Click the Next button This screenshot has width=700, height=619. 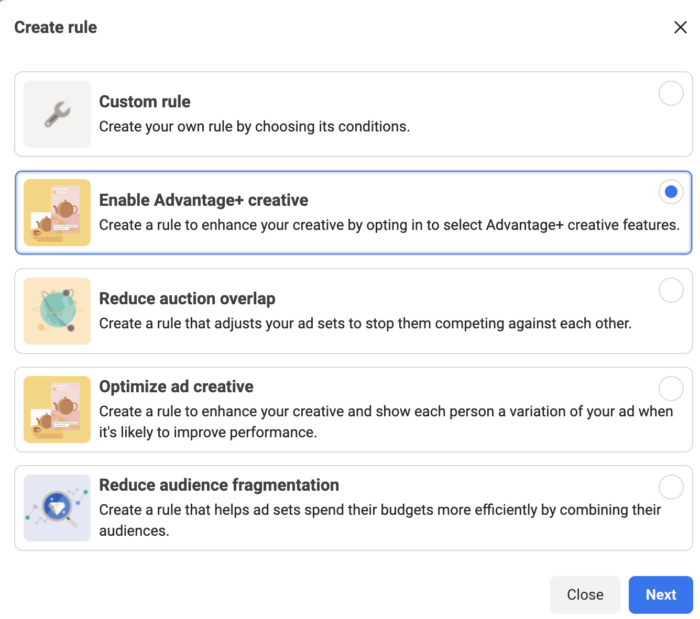[661, 594]
